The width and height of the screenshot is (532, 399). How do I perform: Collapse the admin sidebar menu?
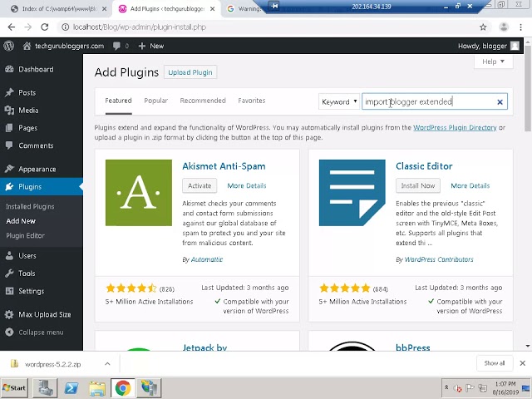point(41,332)
